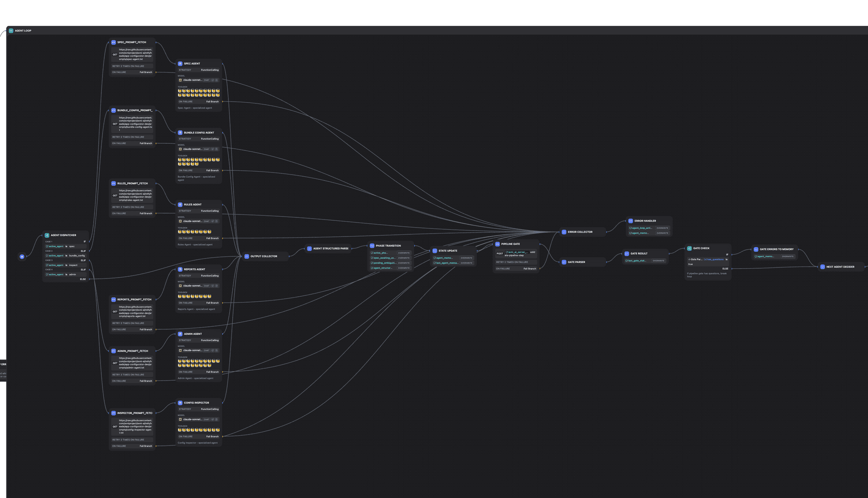Click RETRY 2 TIMES ON FAILURE on Pipeline Gate
868x498 pixels.
tap(513, 262)
